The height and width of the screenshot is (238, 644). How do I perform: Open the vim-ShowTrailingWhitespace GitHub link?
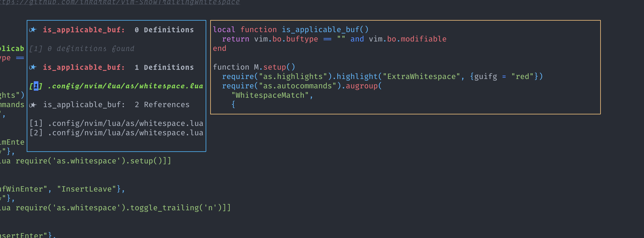(120, 3)
